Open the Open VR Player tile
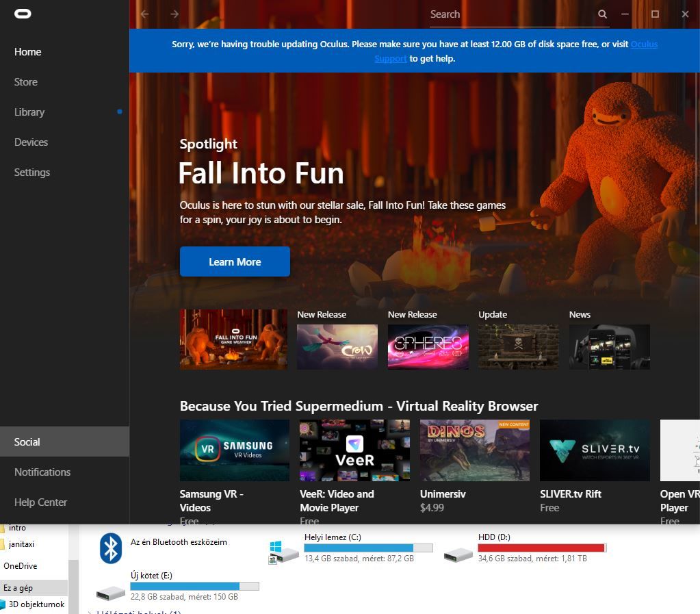The image size is (700, 614). pos(680,450)
